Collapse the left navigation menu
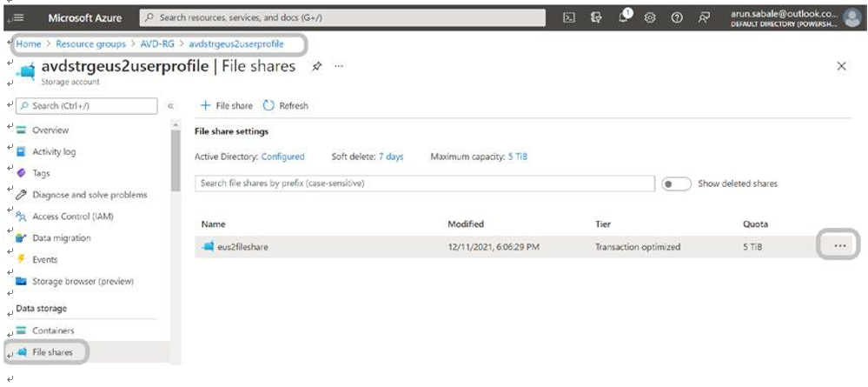Image resolution: width=868 pixels, height=387 pixels. click(x=171, y=106)
